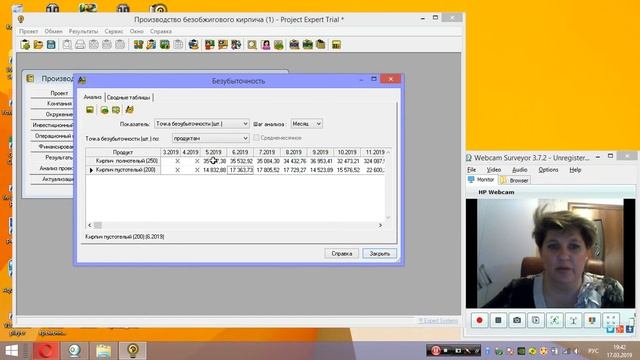Open the Options menu in Webcam Surveyor
Screen dimensions: 640x360
(548, 169)
